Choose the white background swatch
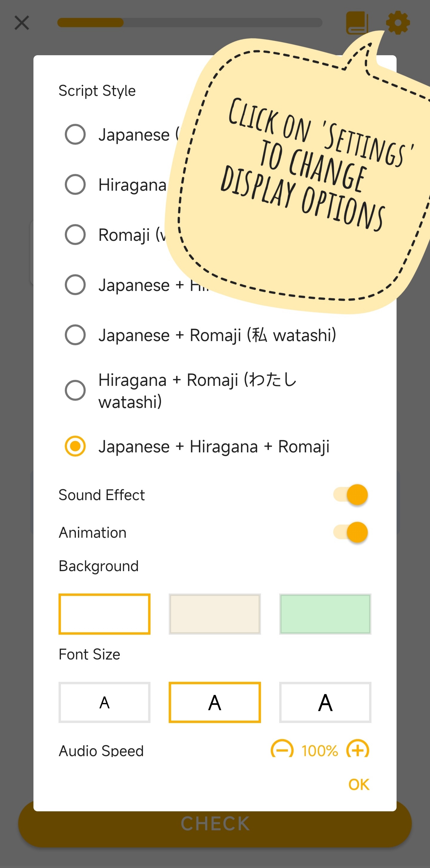 (105, 614)
